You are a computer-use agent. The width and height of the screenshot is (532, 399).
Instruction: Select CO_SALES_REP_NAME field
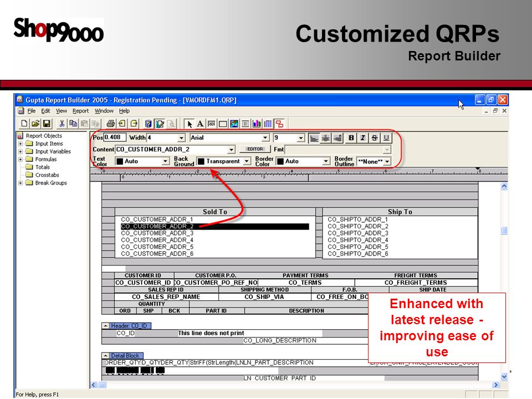[x=166, y=297]
